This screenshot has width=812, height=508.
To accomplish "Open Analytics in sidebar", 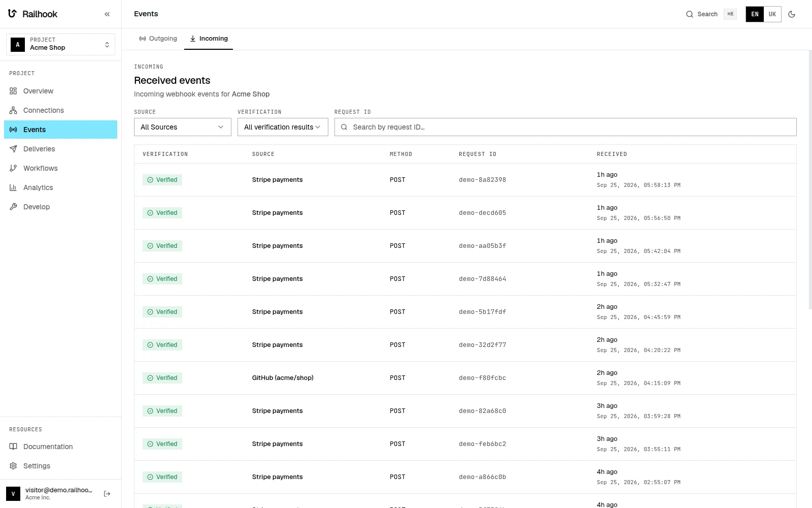I will tap(60, 187).
